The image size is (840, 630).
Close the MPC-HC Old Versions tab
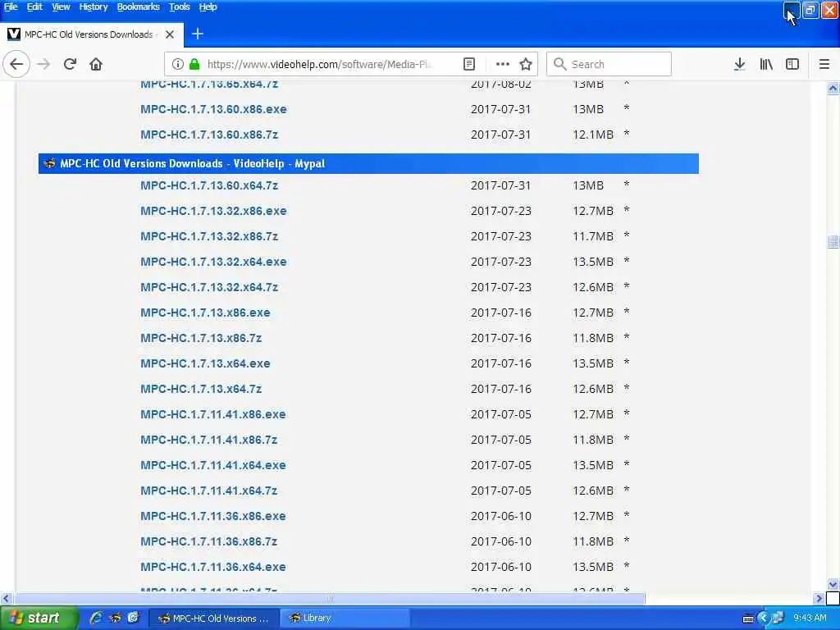pyautogui.click(x=170, y=34)
